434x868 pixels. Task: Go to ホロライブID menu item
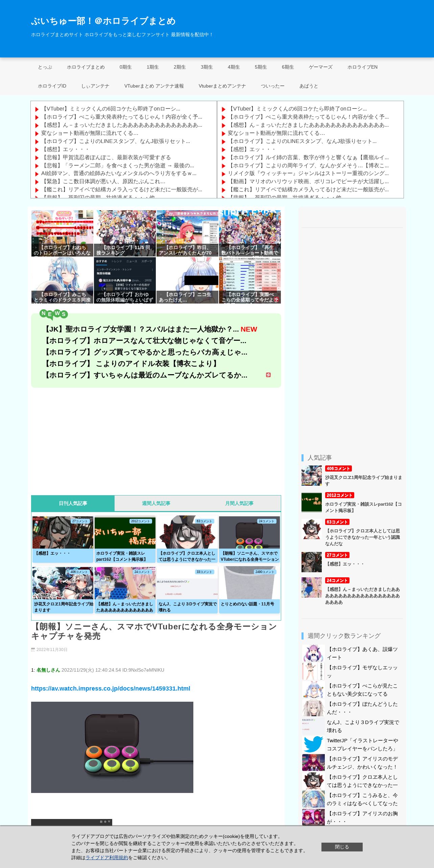[x=52, y=86]
